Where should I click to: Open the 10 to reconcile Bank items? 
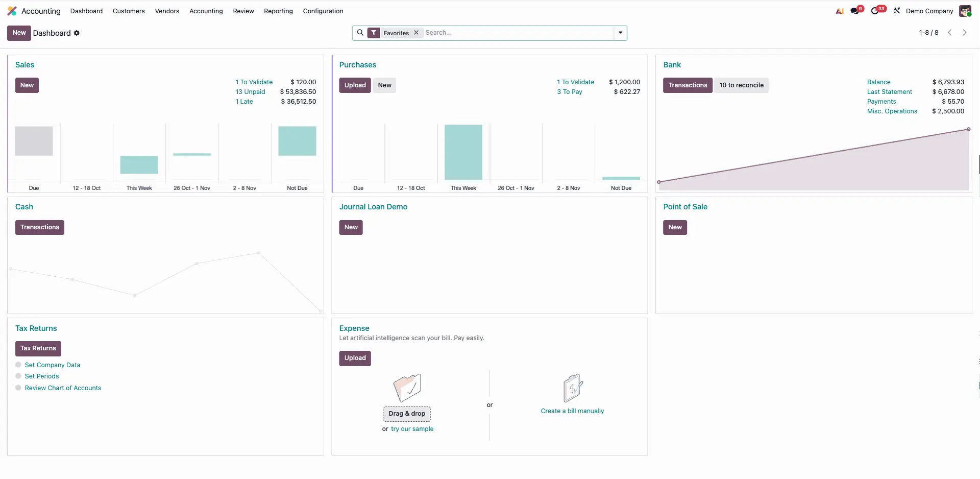click(742, 85)
